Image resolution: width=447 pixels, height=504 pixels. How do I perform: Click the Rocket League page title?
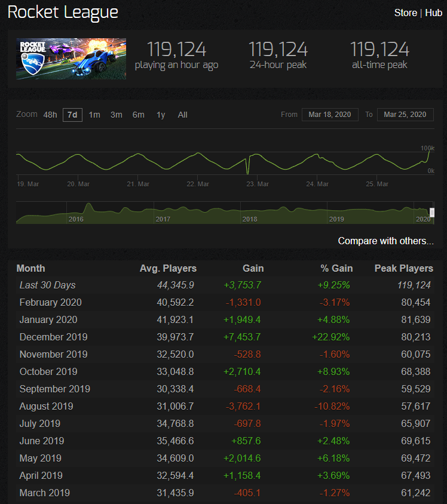tap(63, 13)
